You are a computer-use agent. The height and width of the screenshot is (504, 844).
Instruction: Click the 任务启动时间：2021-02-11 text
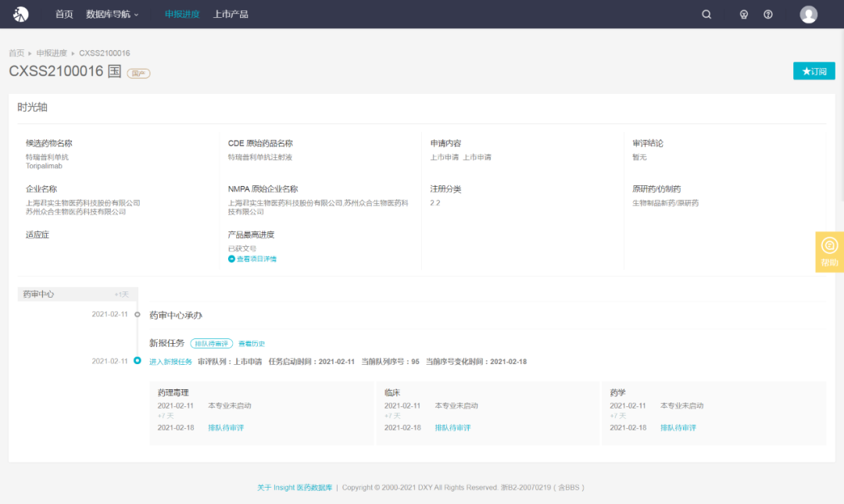tap(312, 362)
